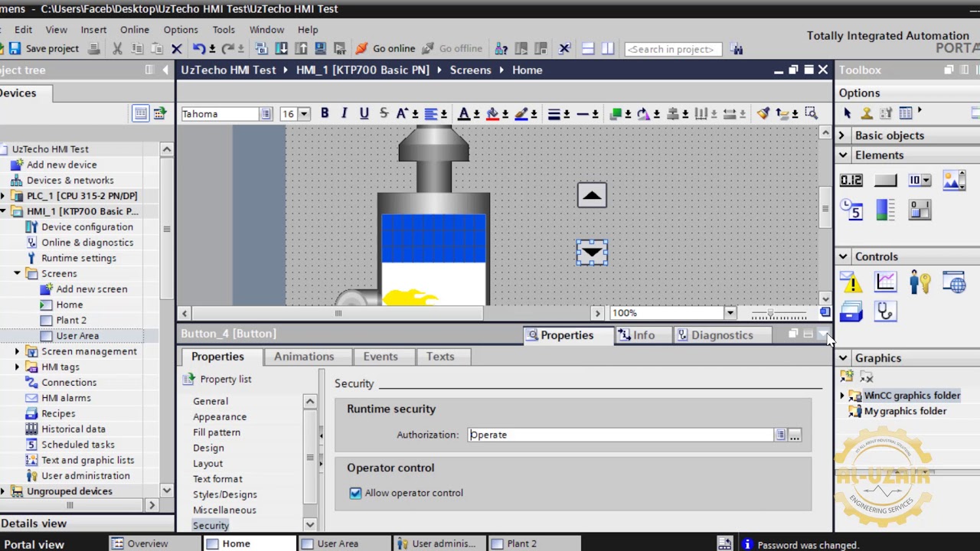The height and width of the screenshot is (551, 980).
Task: Select the Button element icon
Action: pyautogui.click(x=885, y=181)
